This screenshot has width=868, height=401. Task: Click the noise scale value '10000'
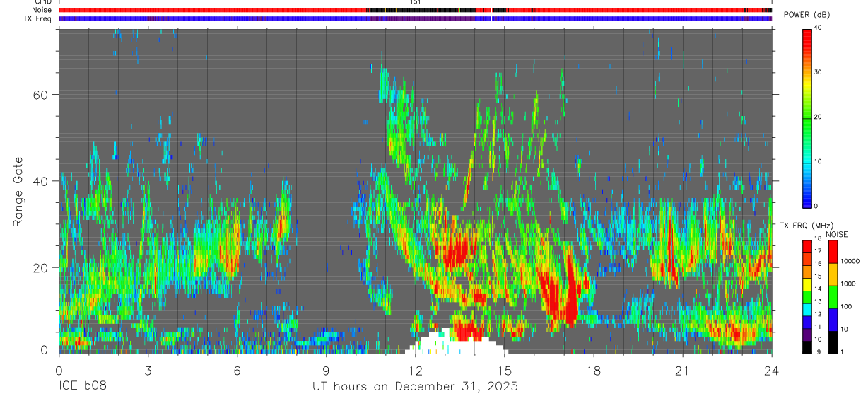[850, 261]
